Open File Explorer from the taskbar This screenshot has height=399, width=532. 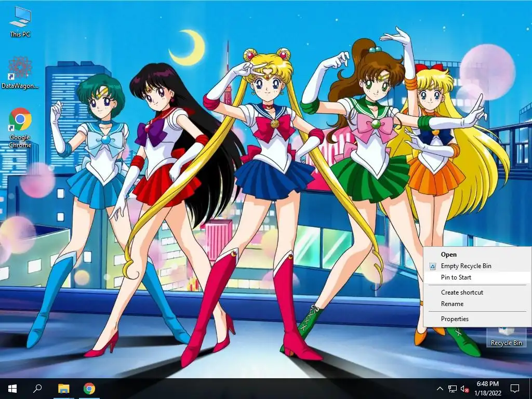[x=63, y=389]
